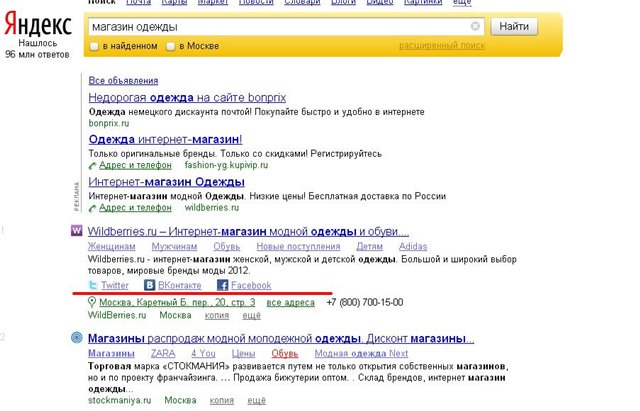
Task: Open address 'Москва, Каретный Б. пер., 20'
Action: [177, 302]
